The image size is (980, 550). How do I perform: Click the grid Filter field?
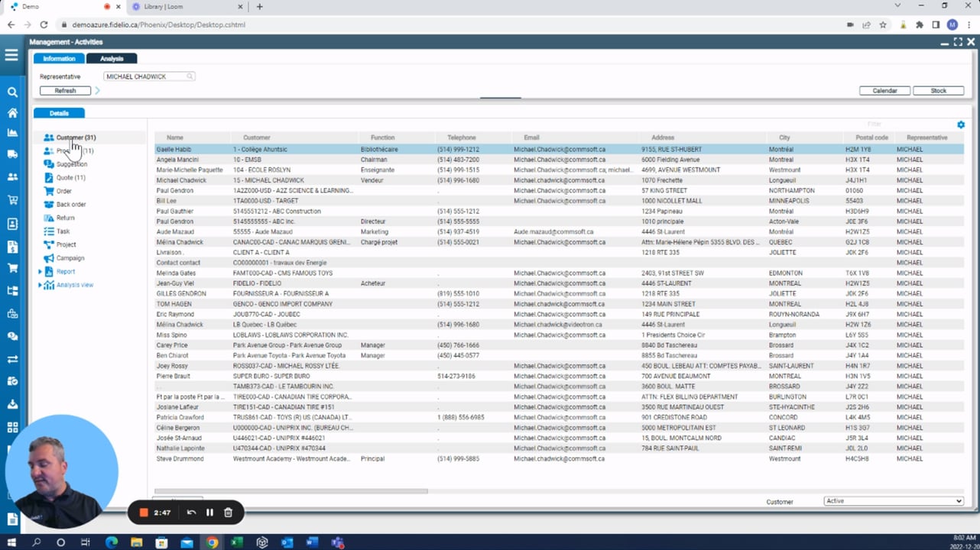pyautogui.click(x=910, y=124)
